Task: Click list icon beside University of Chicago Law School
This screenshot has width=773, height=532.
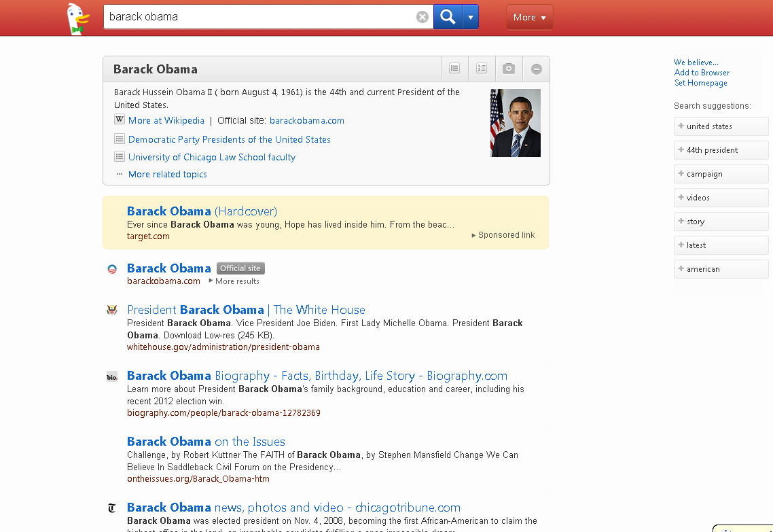Action: [120, 157]
